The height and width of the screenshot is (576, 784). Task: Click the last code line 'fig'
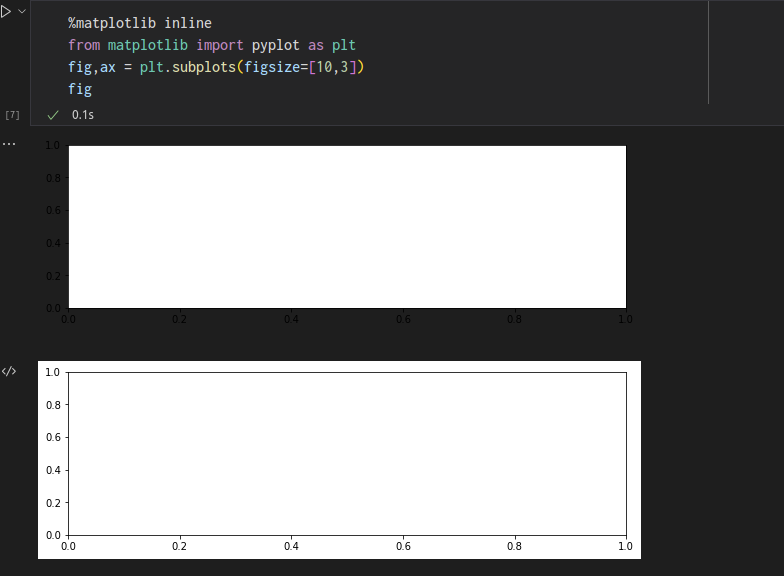click(80, 90)
